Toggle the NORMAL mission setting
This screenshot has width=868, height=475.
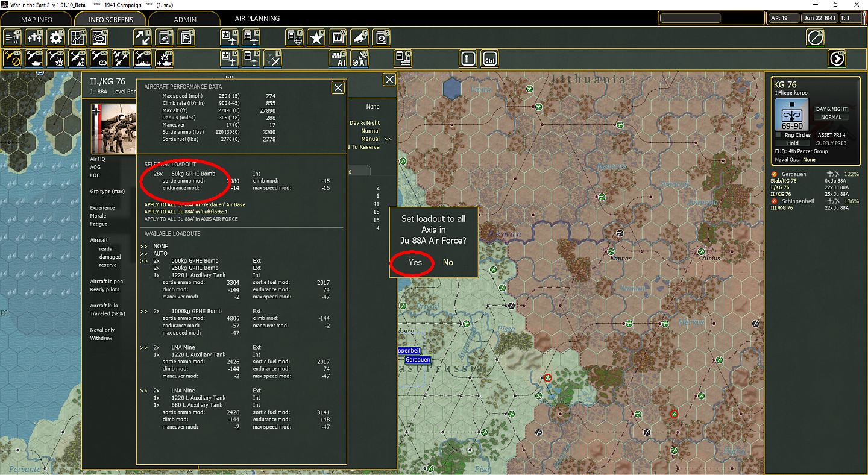pyautogui.click(x=831, y=117)
